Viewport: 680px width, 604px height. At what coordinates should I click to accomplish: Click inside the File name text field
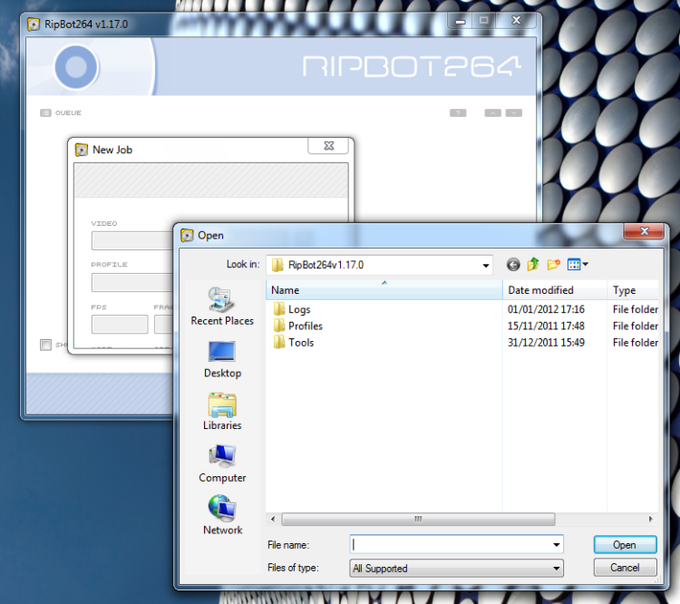[451, 545]
